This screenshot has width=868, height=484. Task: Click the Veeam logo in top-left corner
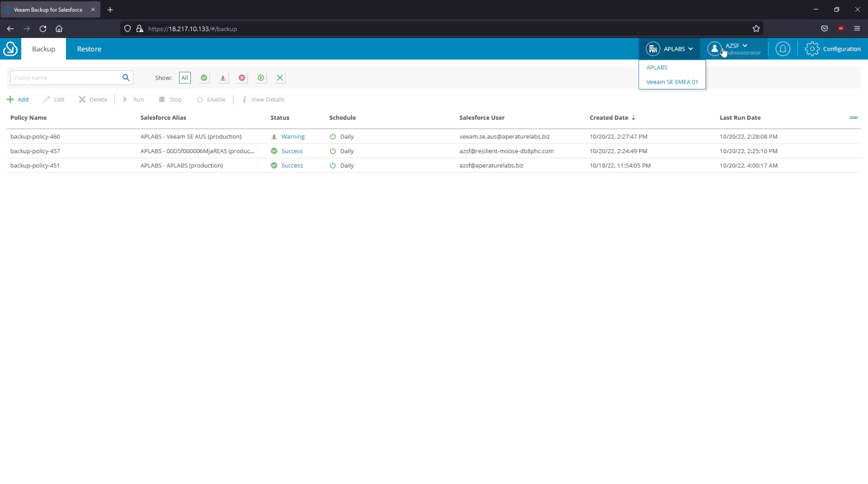[10, 49]
